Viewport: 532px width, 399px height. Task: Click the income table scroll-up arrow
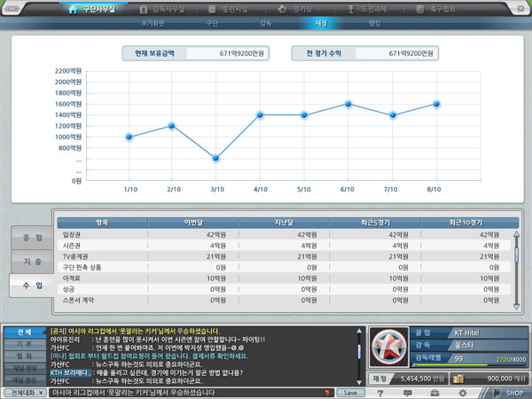[516, 234]
